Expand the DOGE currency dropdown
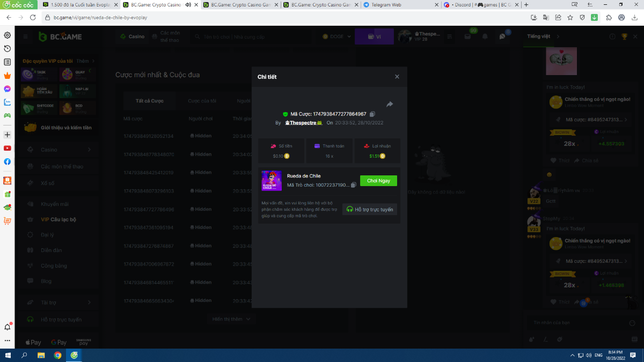Viewport: 644px width, 362px height. coord(337,36)
